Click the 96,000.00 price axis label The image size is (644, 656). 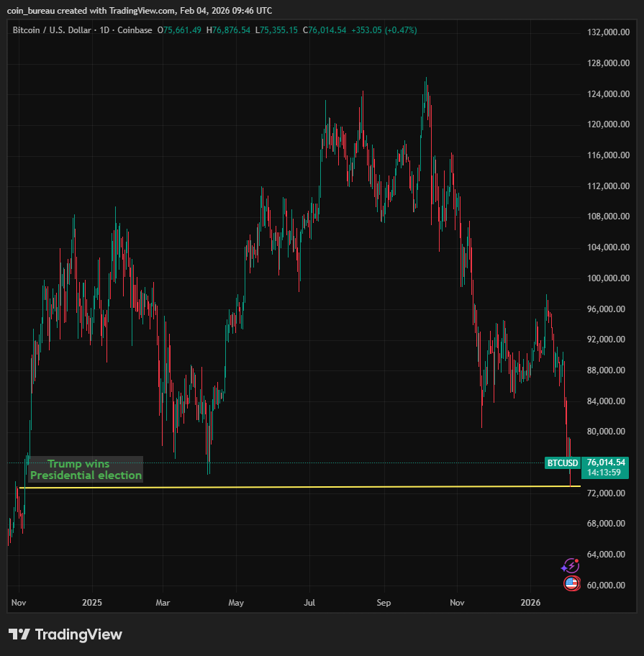[x=606, y=309]
